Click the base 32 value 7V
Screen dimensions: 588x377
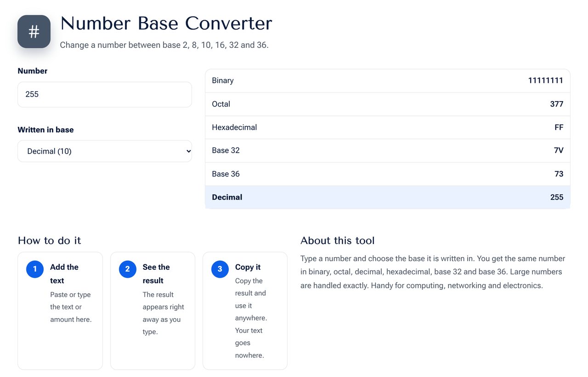(559, 150)
